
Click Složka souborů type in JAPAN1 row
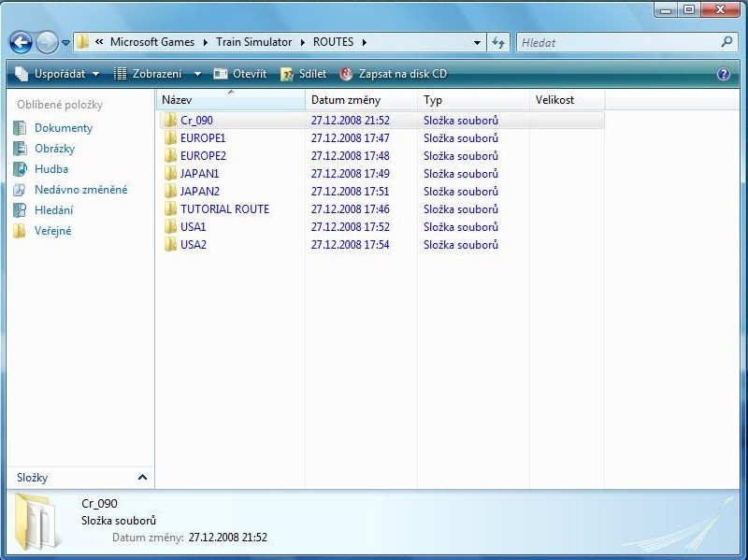click(461, 174)
